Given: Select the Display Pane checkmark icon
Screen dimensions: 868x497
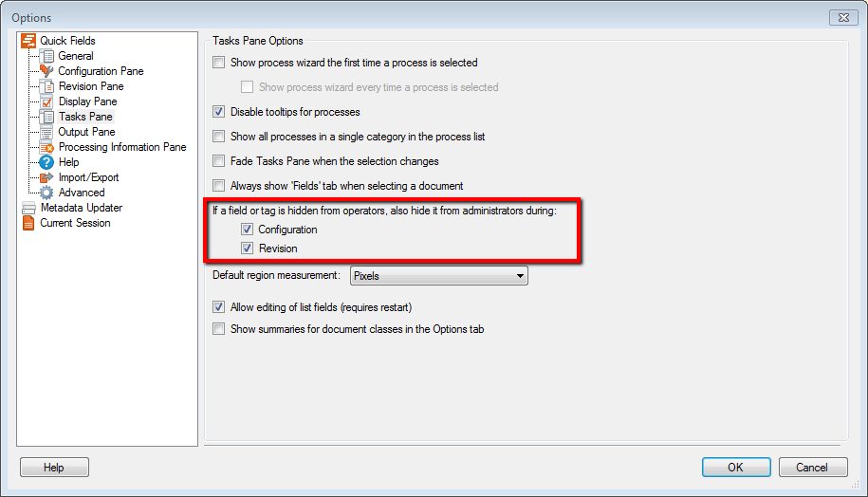Looking at the screenshot, I should coord(47,101).
